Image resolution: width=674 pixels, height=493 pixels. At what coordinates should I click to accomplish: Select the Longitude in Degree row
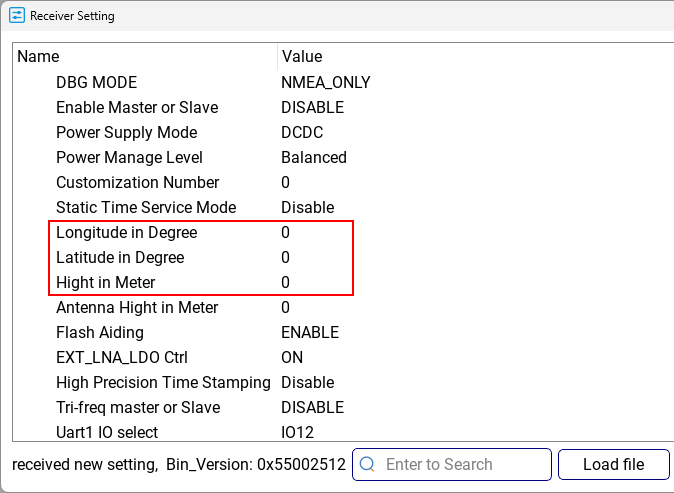point(343,233)
